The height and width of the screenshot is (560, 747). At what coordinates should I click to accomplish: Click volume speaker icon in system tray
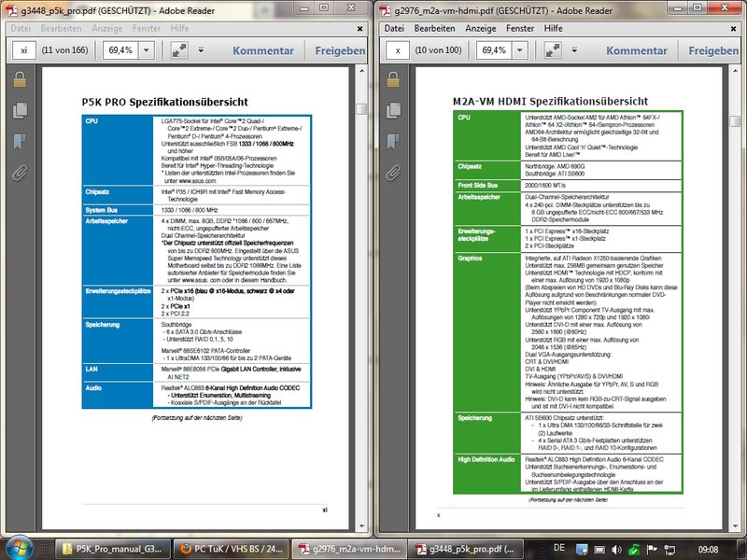tap(616, 550)
